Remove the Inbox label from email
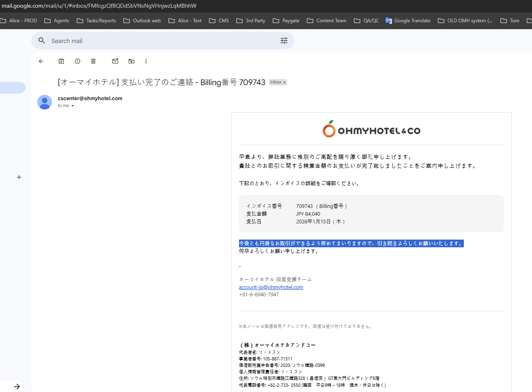Image resolution: width=532 pixels, height=392 pixels. [284, 82]
